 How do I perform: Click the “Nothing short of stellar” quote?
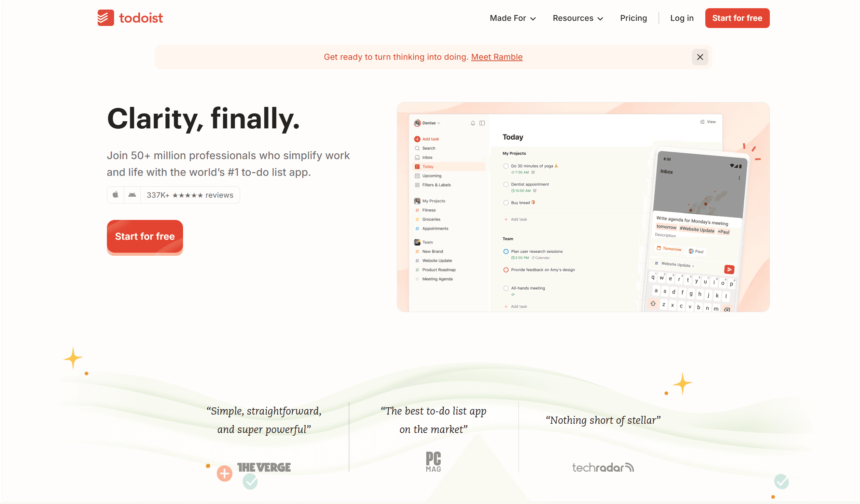pos(603,420)
